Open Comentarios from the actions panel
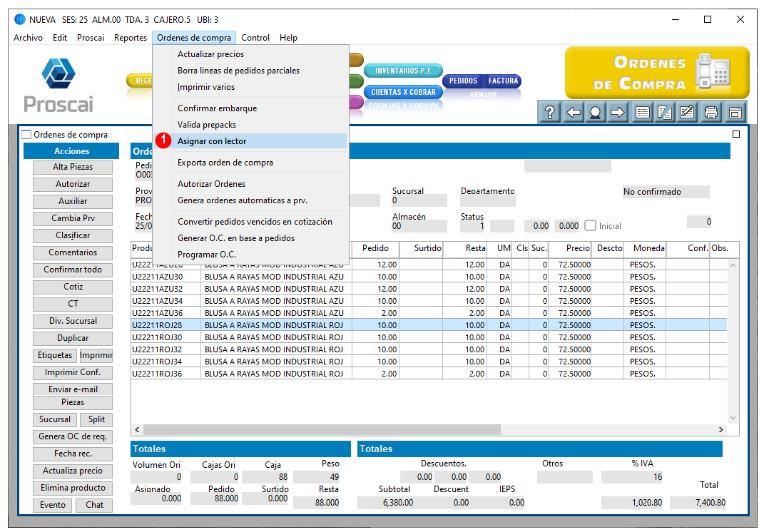 pos(73,252)
